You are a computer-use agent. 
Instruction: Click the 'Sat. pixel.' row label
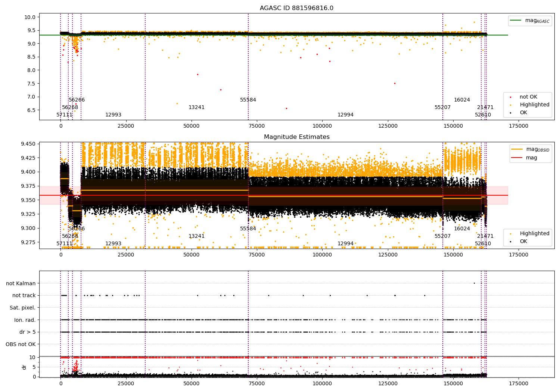pos(22,308)
